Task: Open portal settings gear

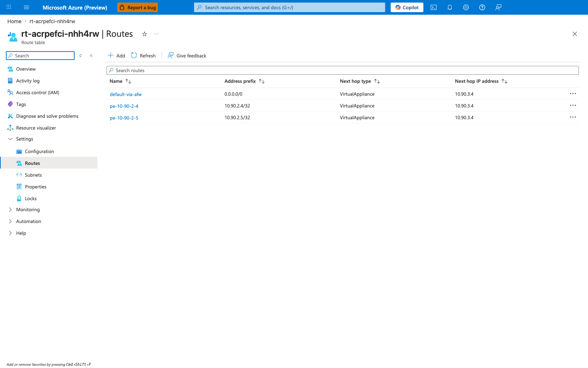Action: pyautogui.click(x=466, y=7)
